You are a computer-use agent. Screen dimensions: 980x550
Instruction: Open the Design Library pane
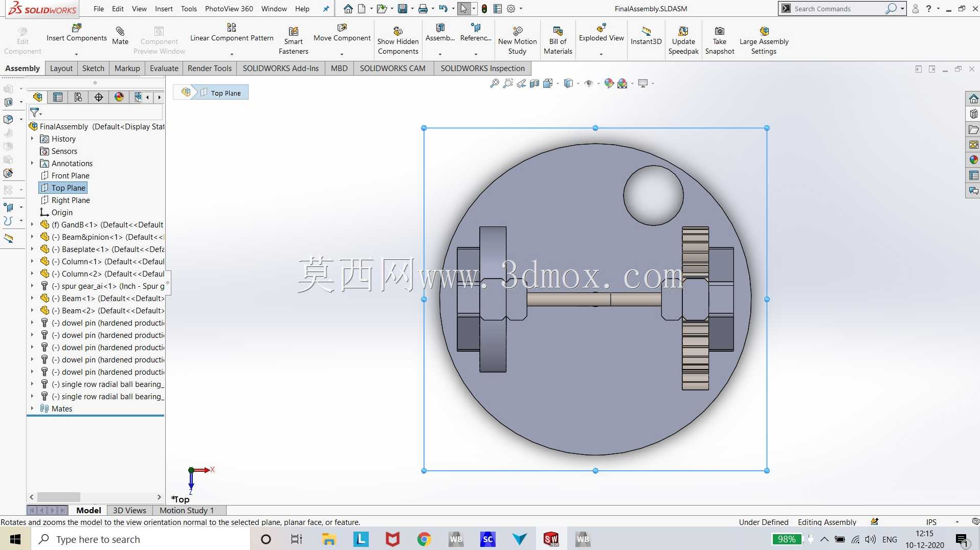coord(973,114)
